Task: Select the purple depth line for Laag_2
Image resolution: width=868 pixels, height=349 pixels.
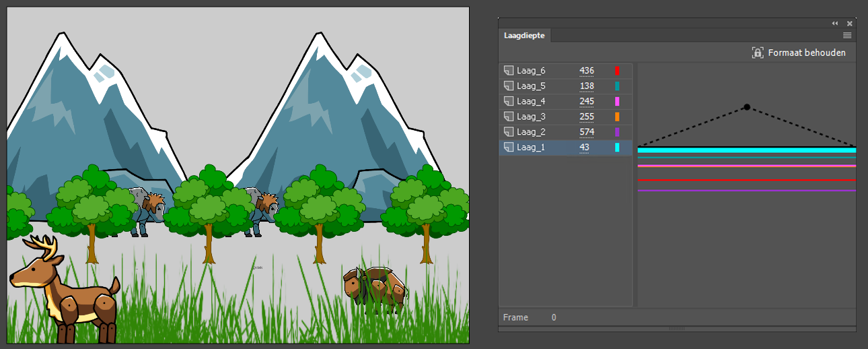Action: pyautogui.click(x=747, y=191)
